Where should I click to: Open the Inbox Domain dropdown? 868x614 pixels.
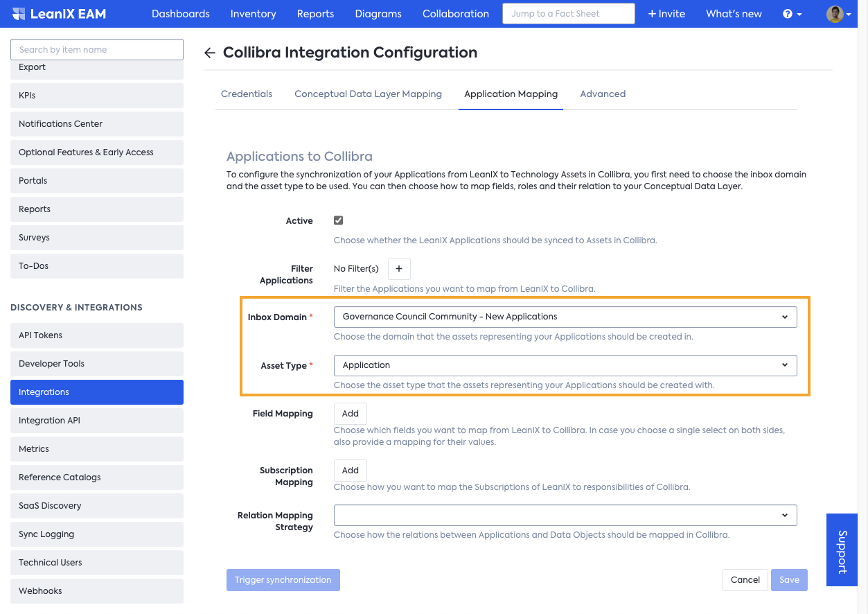tap(565, 317)
